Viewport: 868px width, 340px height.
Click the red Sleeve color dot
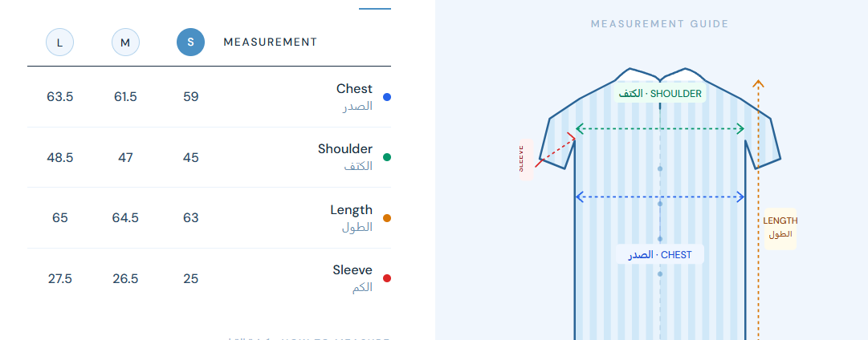[x=387, y=278]
